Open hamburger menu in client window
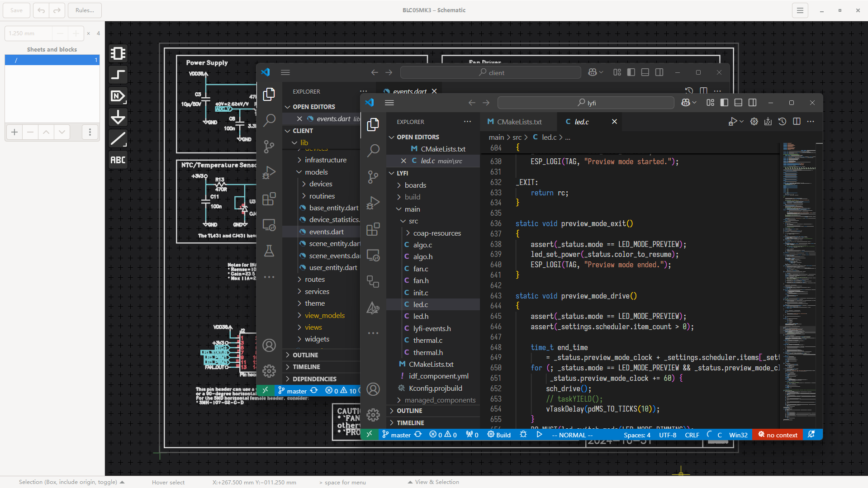The width and height of the screenshot is (868, 488). point(285,72)
